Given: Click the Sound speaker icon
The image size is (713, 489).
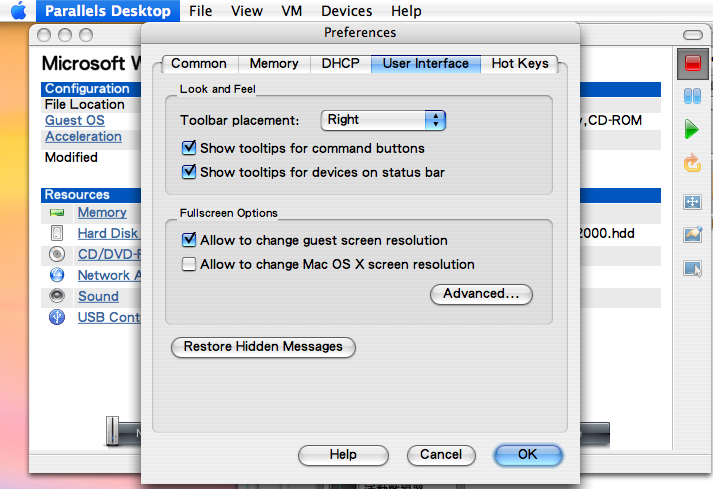Looking at the screenshot, I should (57, 296).
